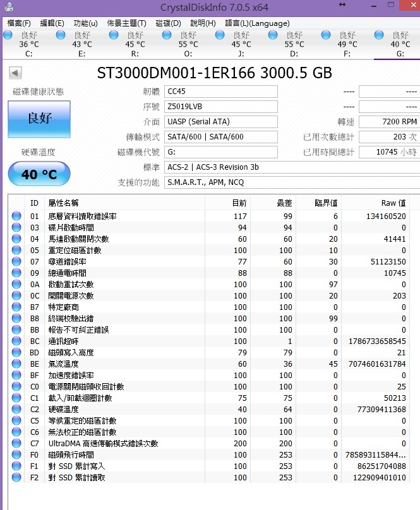Select disk F: status orb at 49 °C
This screenshot has width=420, height=510.
(x=326, y=35)
